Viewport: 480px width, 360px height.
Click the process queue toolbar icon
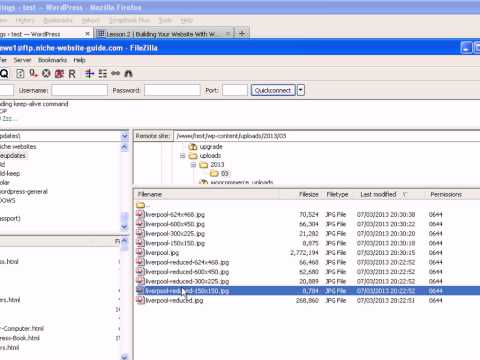33,74
